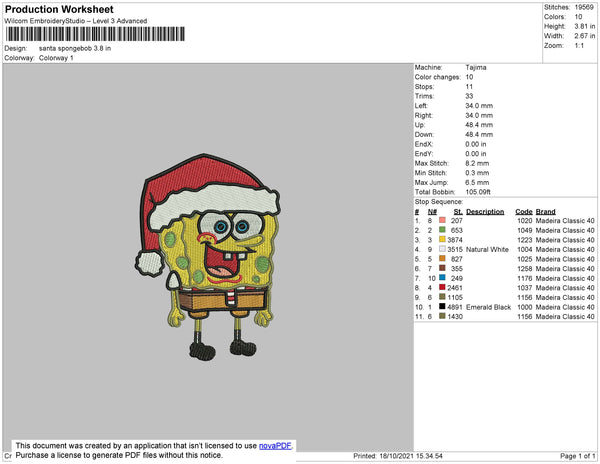The height and width of the screenshot is (464, 600).
Task: Click thread code 1258 in stop 6
Action: (x=525, y=269)
